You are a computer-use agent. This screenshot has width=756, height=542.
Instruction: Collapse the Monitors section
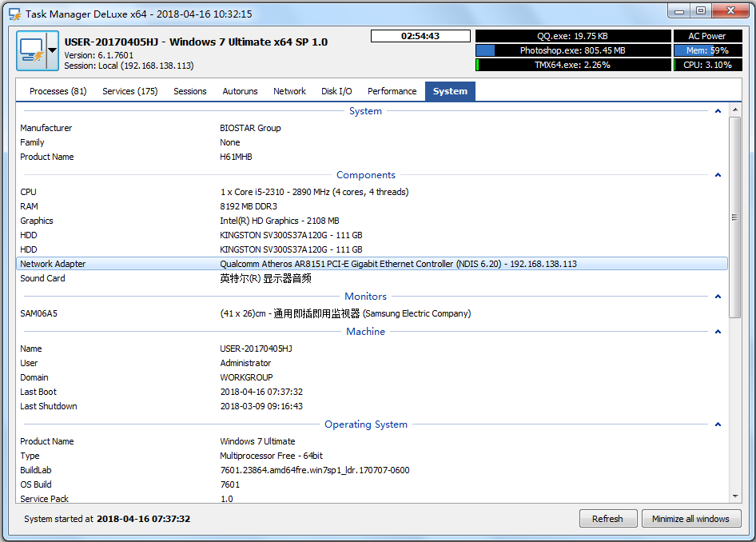click(x=718, y=297)
